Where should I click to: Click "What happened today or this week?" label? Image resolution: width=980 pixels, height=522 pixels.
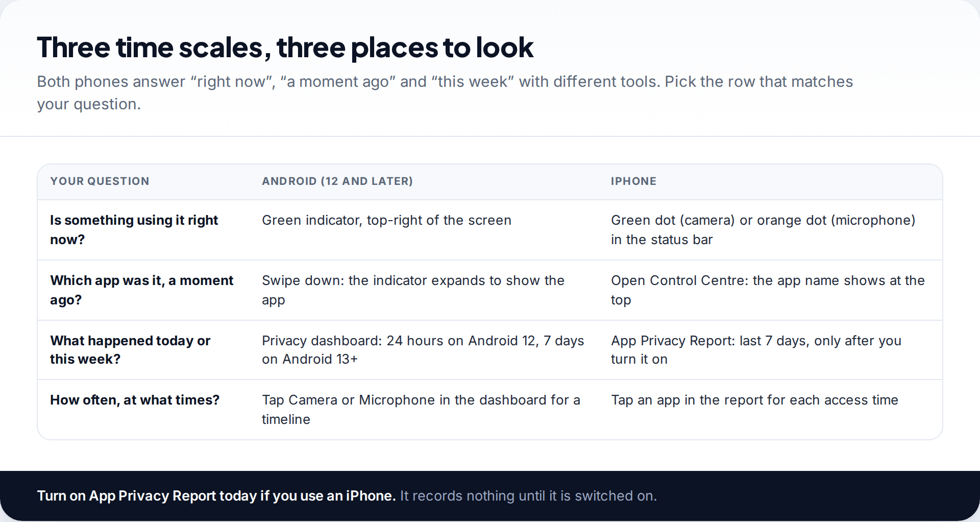coord(130,350)
